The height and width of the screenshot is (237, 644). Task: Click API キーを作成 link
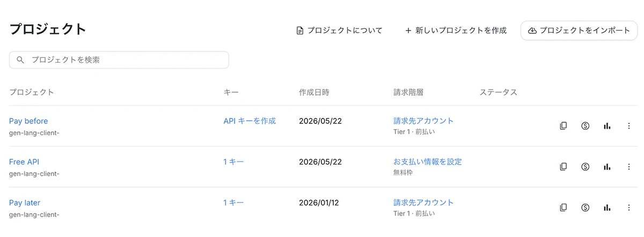[x=250, y=121]
